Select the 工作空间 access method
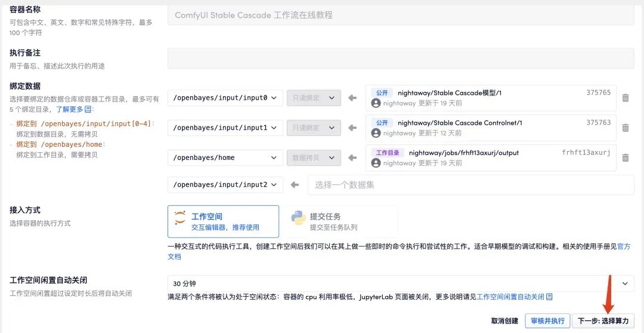 [x=223, y=221]
